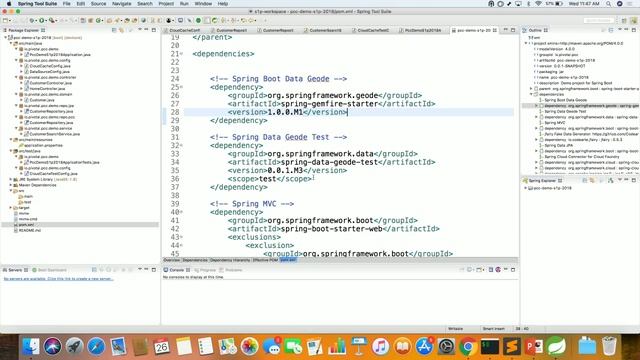Select application.properties file
This screenshot has height=360, width=640.
[43, 145]
